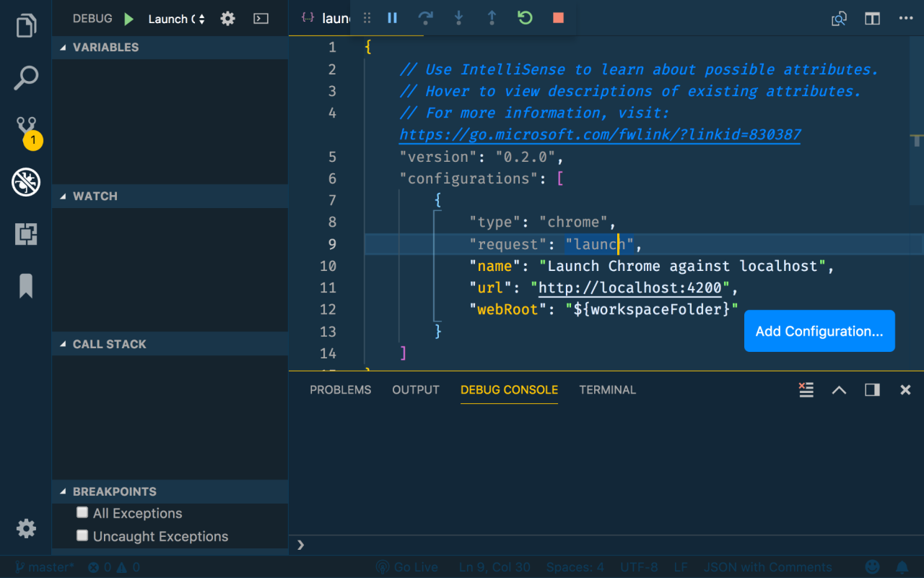Click the Add Configuration button
924x578 pixels.
(x=819, y=331)
